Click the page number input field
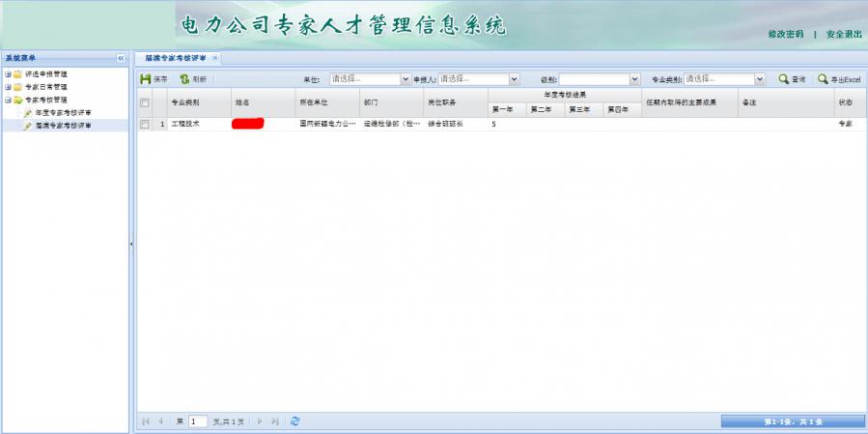The image size is (868, 434). coord(198,421)
